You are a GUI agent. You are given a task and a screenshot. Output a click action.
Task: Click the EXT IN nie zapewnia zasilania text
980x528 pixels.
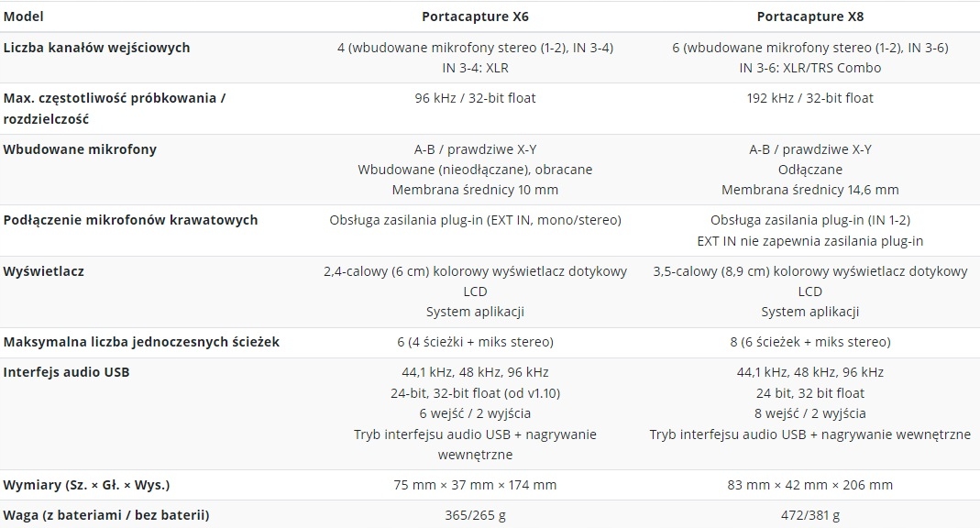(809, 241)
